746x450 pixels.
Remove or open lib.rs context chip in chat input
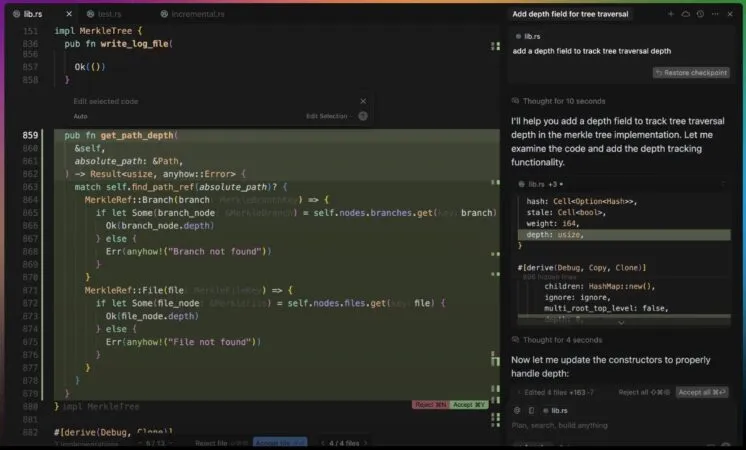point(555,410)
